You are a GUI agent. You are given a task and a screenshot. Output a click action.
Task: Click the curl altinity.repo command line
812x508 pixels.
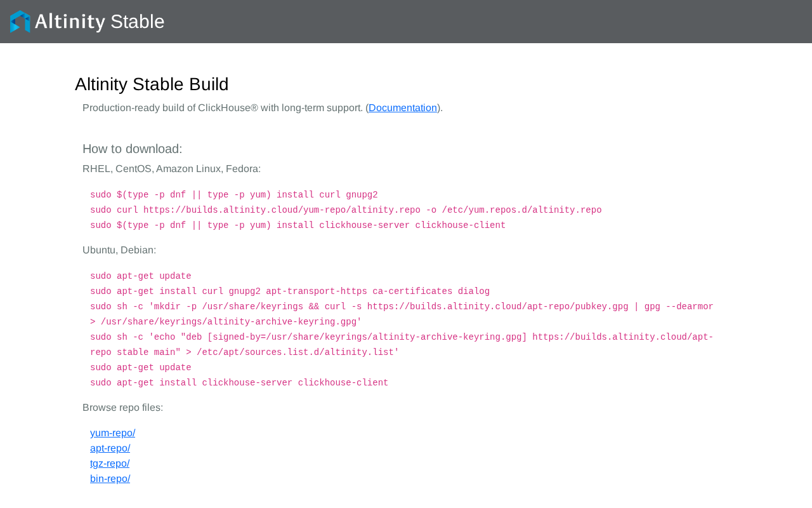[x=346, y=210]
